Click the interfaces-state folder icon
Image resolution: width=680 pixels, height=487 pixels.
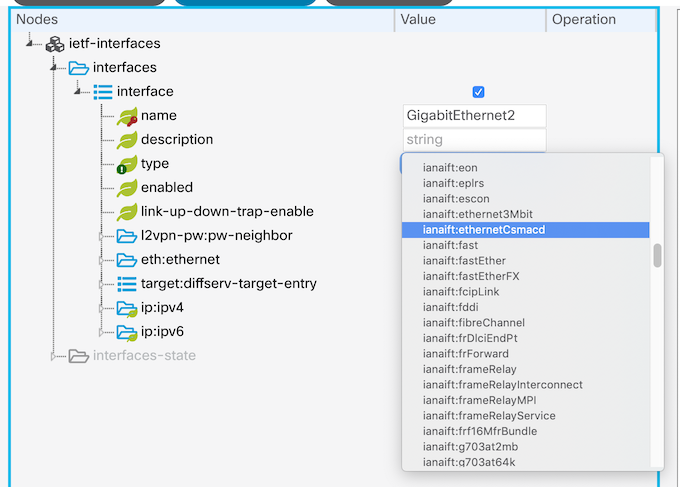coord(78,356)
